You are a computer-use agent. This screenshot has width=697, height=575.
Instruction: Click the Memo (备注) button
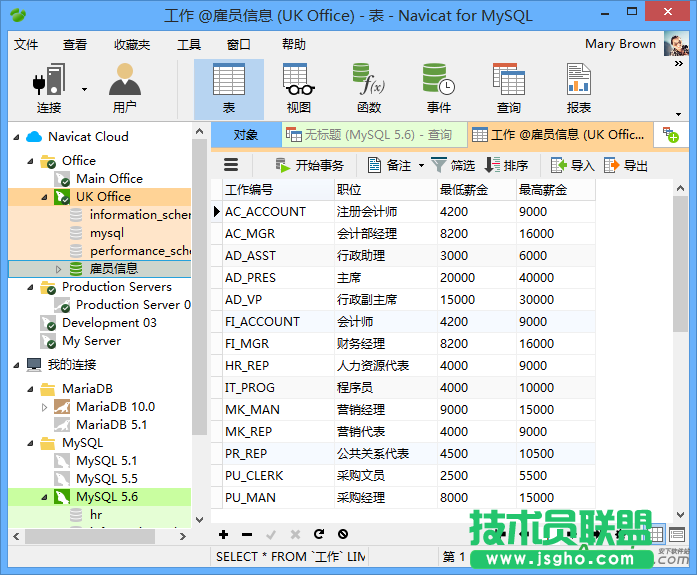tap(389, 165)
